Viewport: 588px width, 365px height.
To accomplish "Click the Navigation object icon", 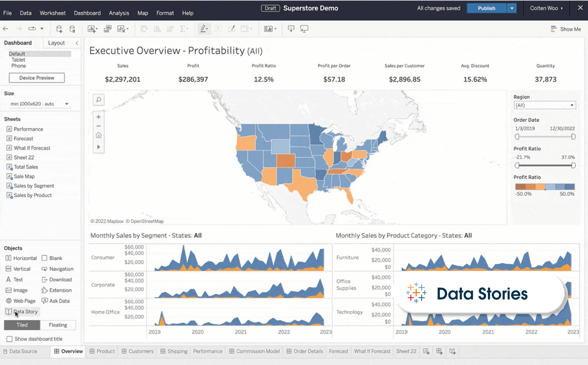I will [45, 269].
